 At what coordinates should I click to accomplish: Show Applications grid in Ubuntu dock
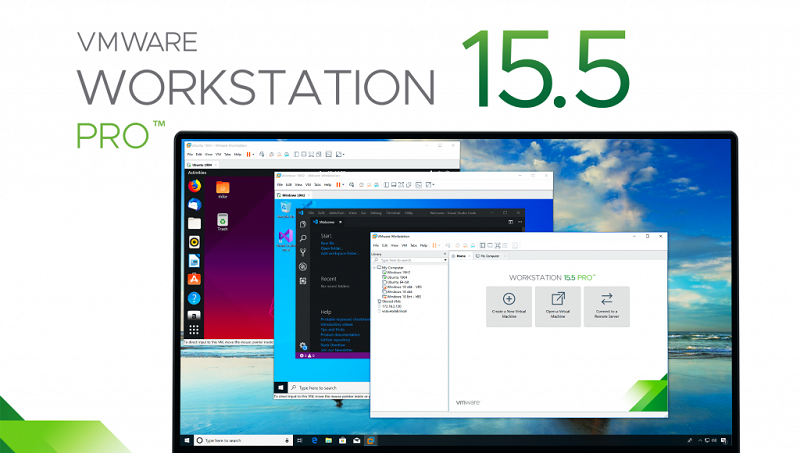[x=194, y=330]
